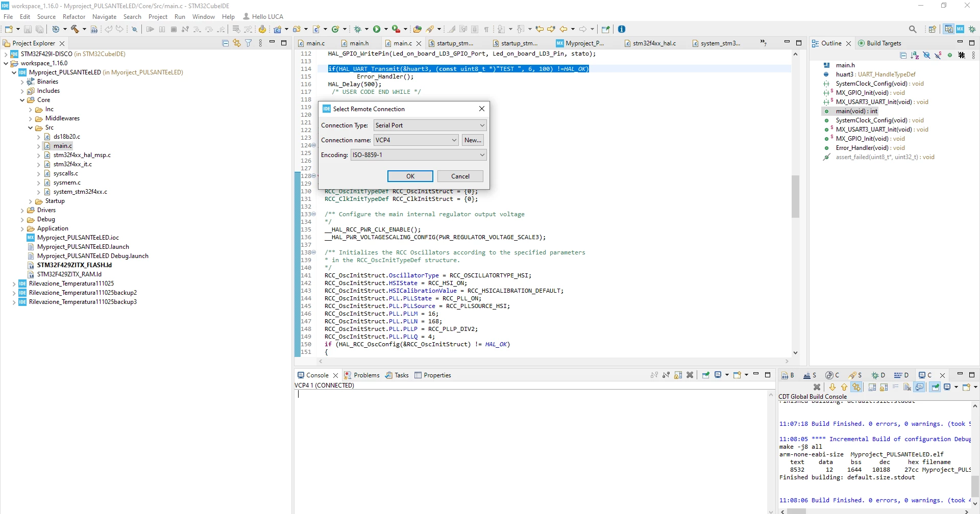Click the New file toolbar icon
980x514 pixels.
(x=9, y=29)
